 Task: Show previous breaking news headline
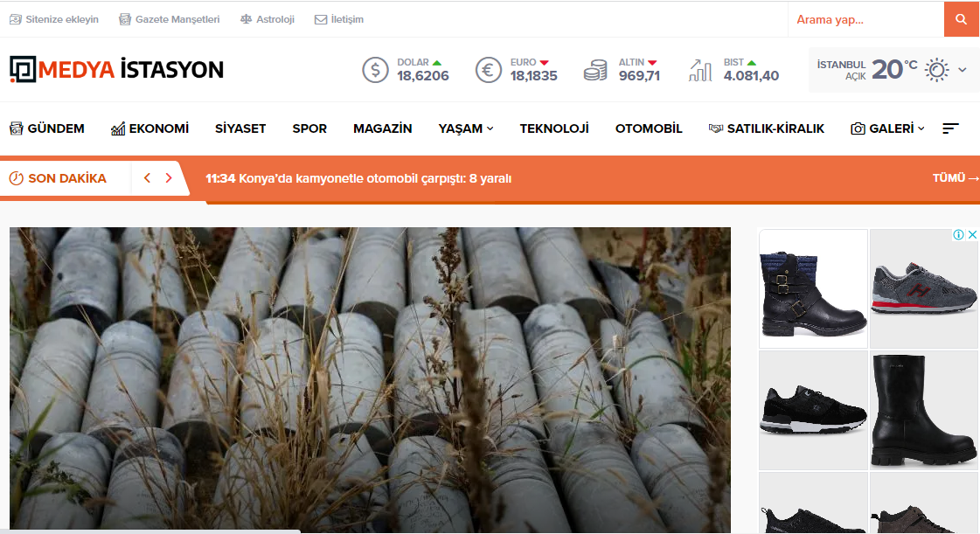[148, 178]
